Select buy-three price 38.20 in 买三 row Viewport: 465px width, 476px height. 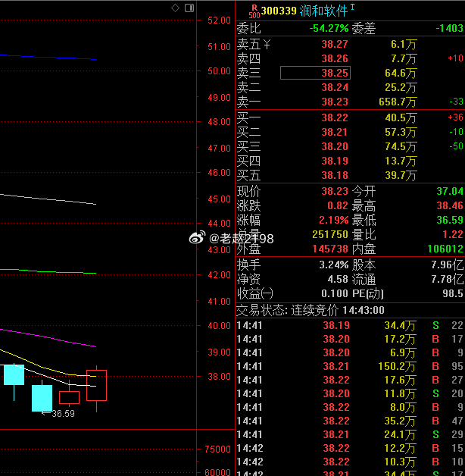(x=335, y=146)
